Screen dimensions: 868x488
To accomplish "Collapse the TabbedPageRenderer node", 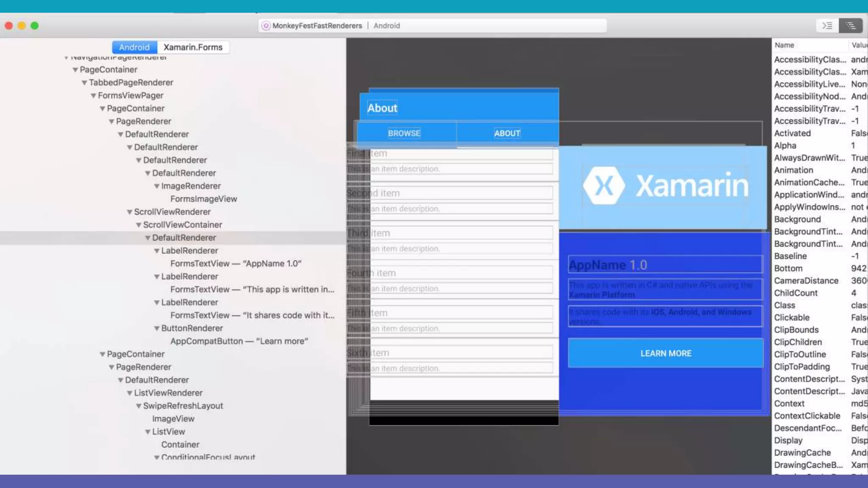I will pos(84,83).
